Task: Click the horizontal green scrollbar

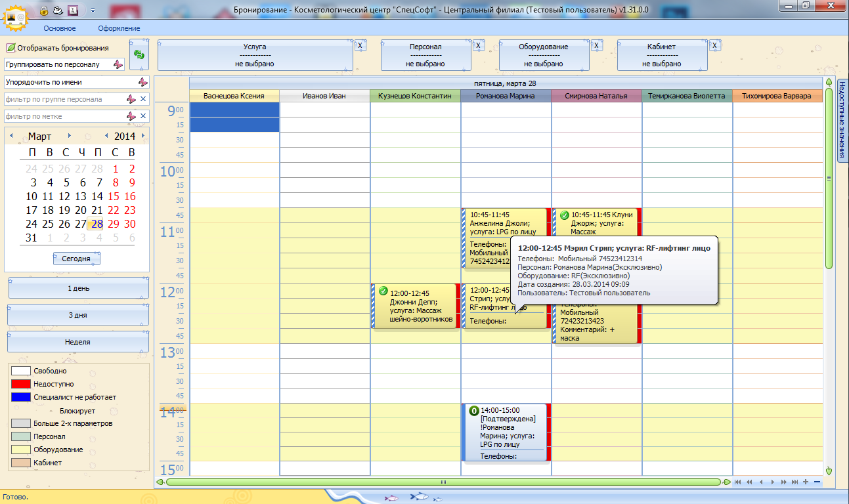Action: coord(443,482)
